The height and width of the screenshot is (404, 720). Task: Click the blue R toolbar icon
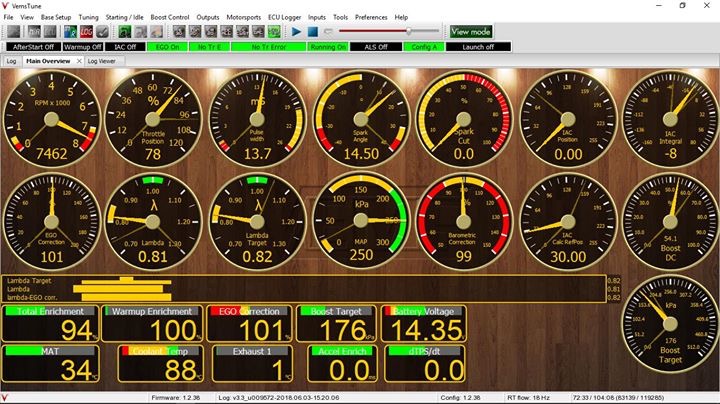[x=70, y=32]
